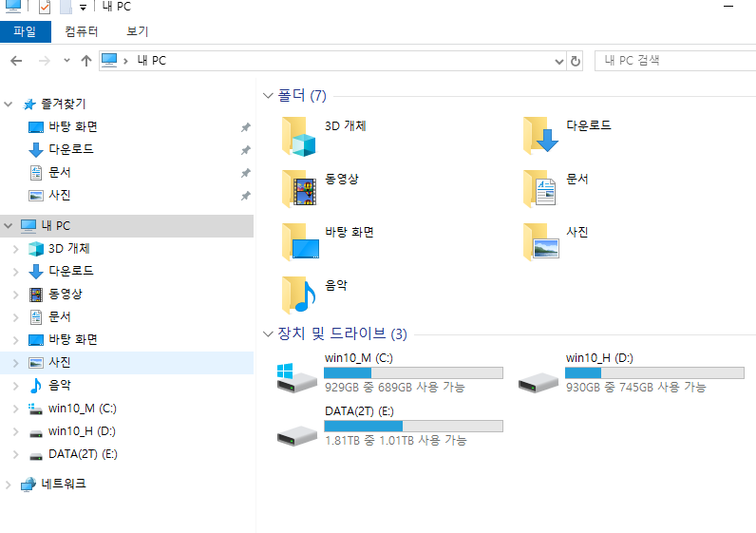Click the properties checkmark quick access icon
The image size is (756, 533).
(x=45, y=7)
